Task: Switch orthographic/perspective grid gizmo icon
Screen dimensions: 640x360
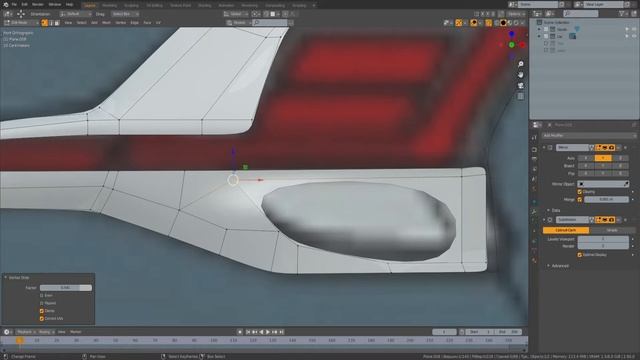Action: pos(521,96)
